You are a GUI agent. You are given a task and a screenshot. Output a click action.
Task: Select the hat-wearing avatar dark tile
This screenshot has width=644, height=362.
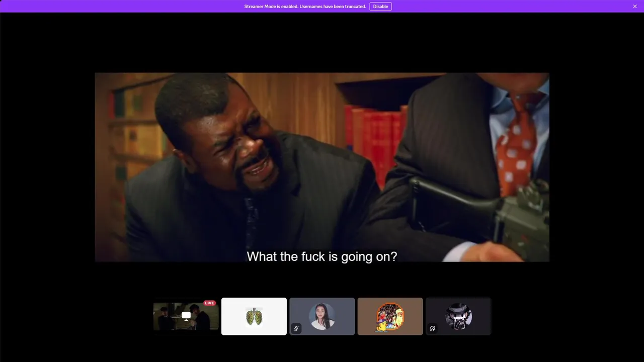pos(458,316)
